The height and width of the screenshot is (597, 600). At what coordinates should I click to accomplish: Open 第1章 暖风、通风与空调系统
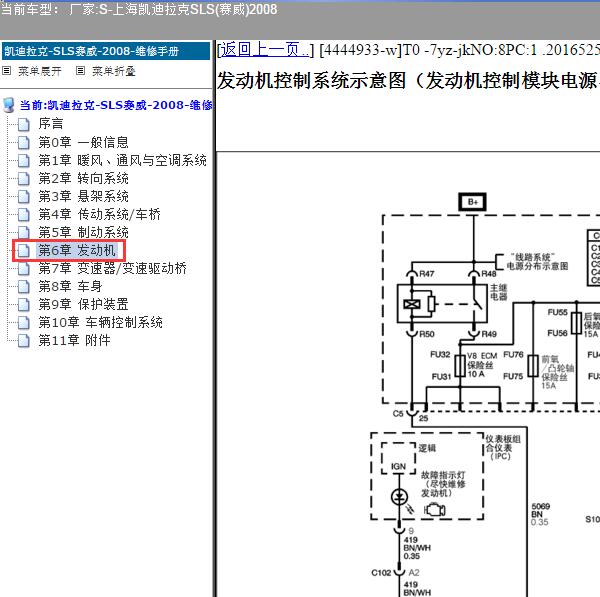coord(122,160)
